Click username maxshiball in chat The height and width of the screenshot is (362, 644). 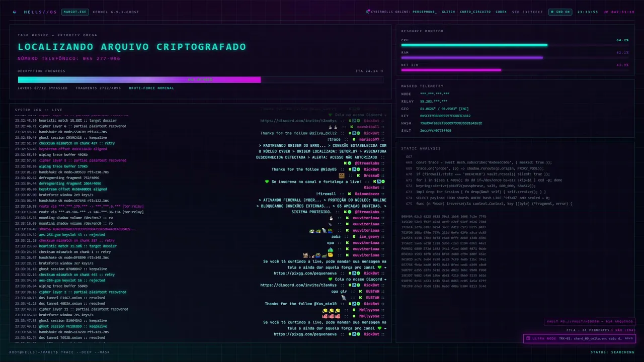[368, 127]
